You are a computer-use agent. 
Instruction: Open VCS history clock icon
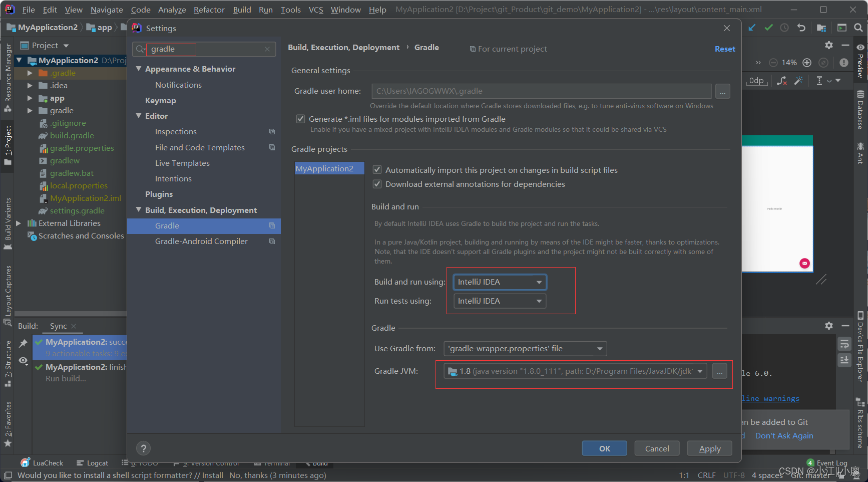[784, 28]
